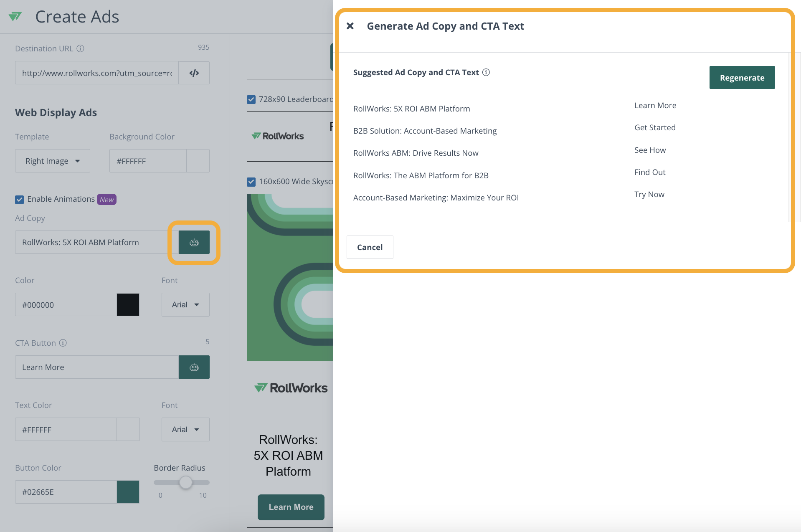Click the 728x90 Leaderboard ad preview
801x532 pixels.
click(290, 137)
